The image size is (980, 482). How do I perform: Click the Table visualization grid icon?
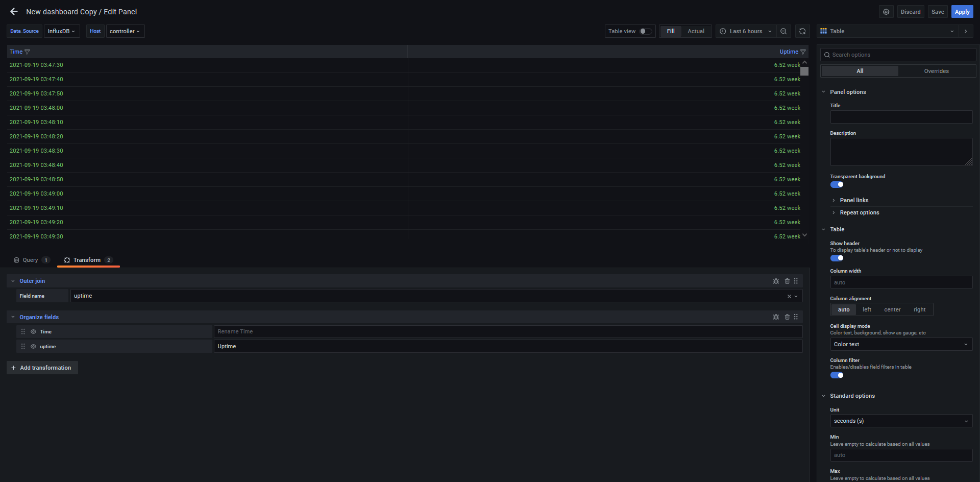823,31
